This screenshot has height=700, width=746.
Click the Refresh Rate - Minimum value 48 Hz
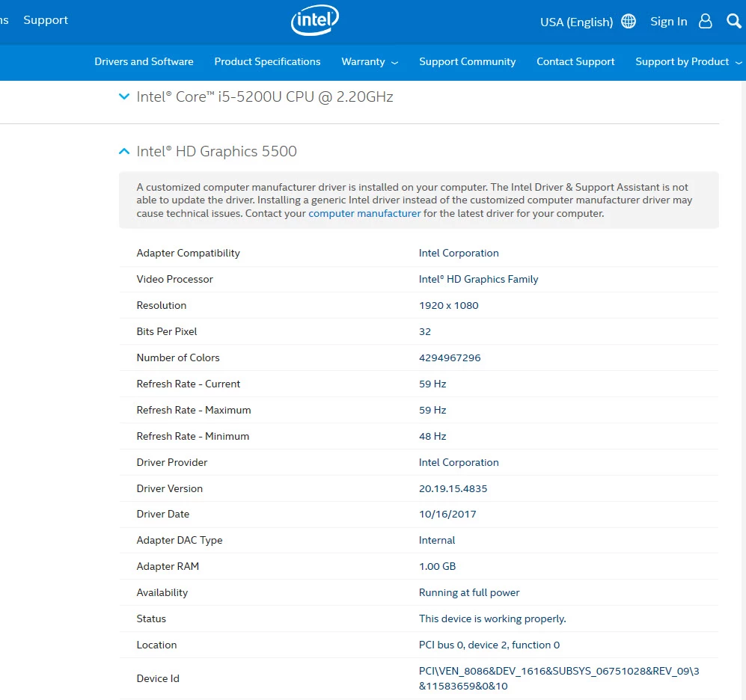pos(432,436)
